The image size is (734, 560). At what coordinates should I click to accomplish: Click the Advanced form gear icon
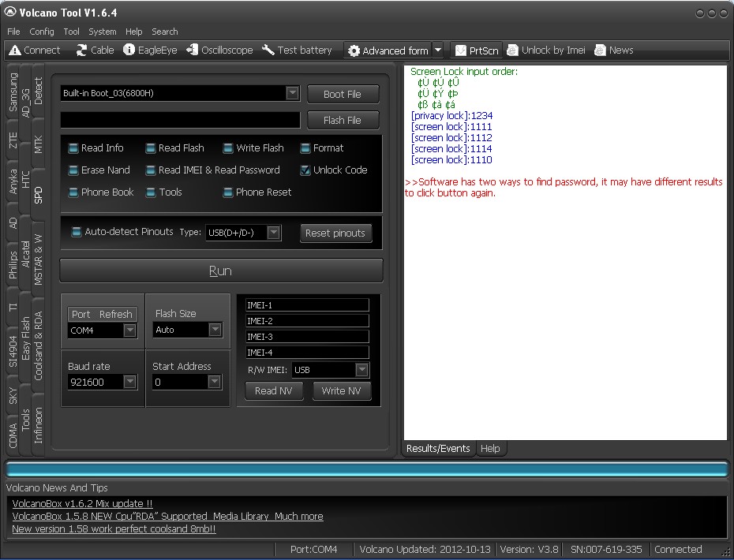click(x=354, y=50)
